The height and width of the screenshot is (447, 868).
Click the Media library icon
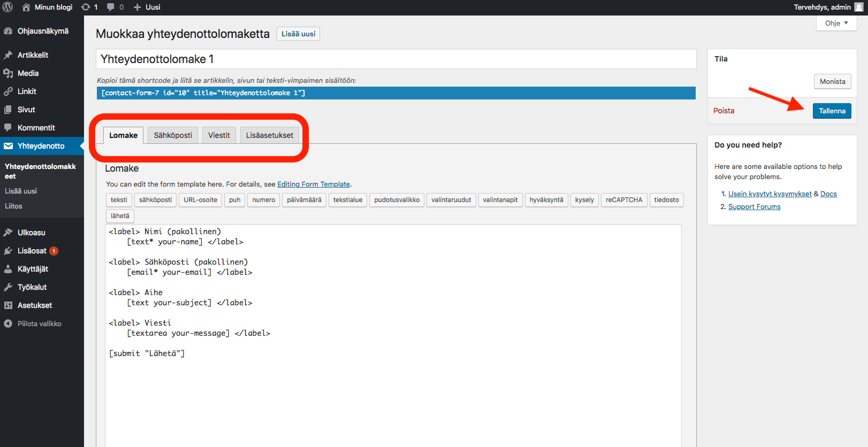click(8, 73)
